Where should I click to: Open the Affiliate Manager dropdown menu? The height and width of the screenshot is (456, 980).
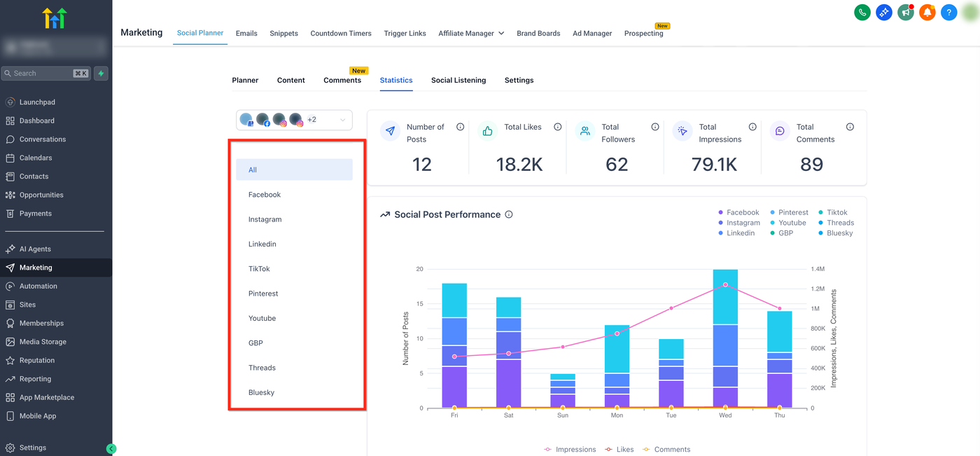tap(471, 33)
